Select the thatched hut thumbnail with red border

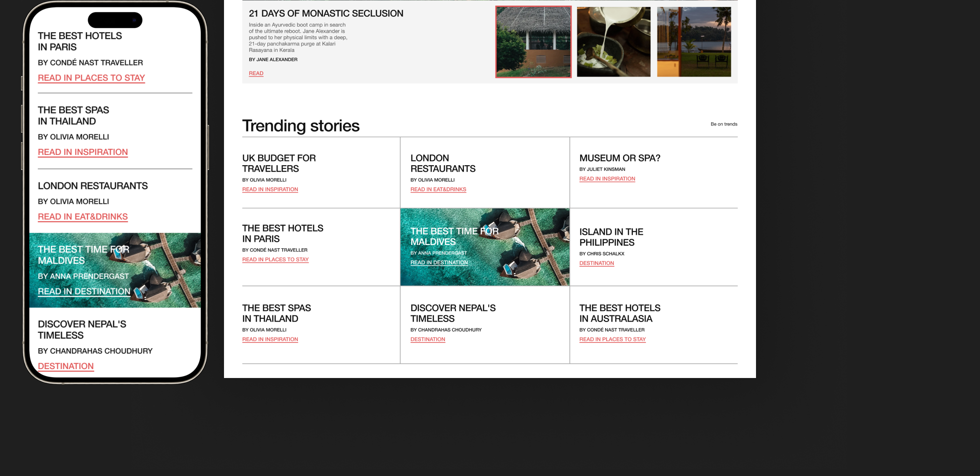tap(533, 42)
